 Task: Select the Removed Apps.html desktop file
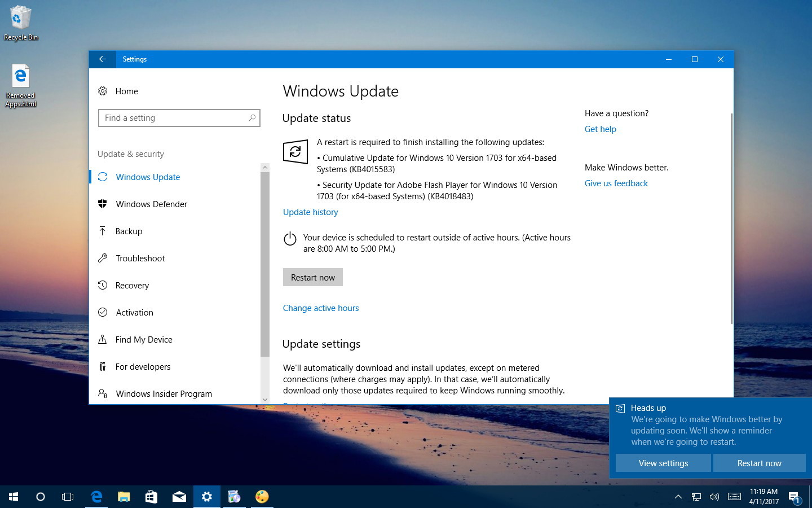coord(21,85)
